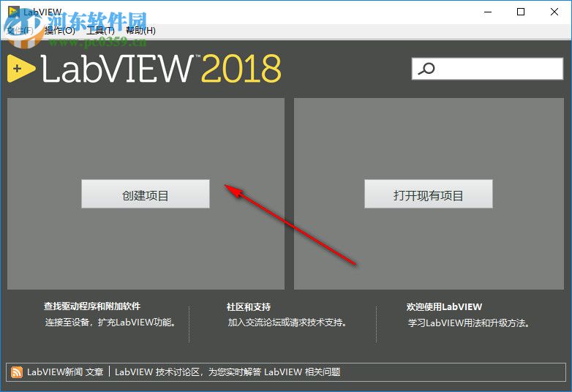Click text 加入交流论坛或请求技术支持。
The image size is (572, 392).
pyautogui.click(x=287, y=323)
